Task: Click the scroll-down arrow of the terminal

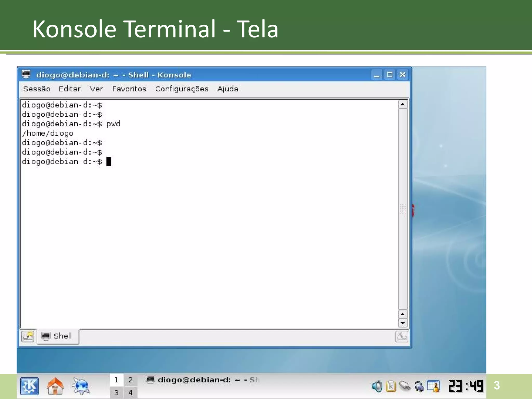Action: point(403,323)
